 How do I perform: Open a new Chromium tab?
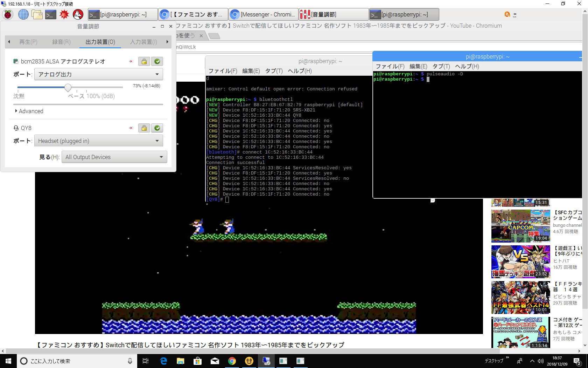click(214, 36)
